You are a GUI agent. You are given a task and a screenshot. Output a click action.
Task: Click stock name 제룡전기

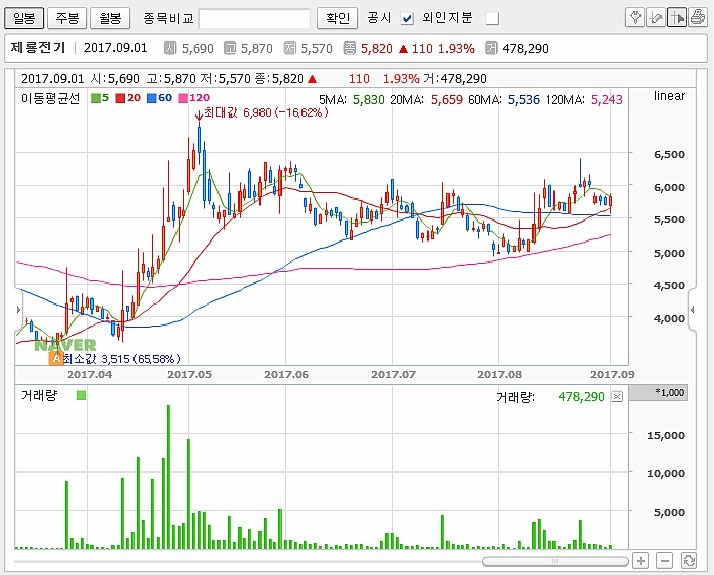(38, 48)
